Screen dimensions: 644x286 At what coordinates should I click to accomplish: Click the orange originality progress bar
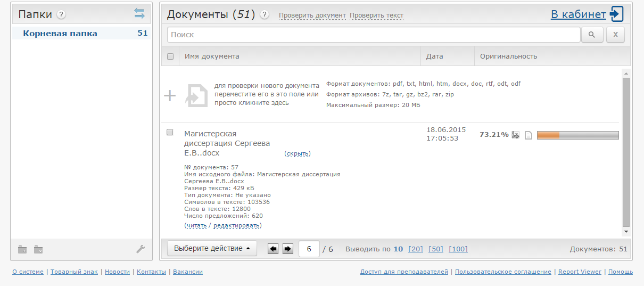click(577, 135)
